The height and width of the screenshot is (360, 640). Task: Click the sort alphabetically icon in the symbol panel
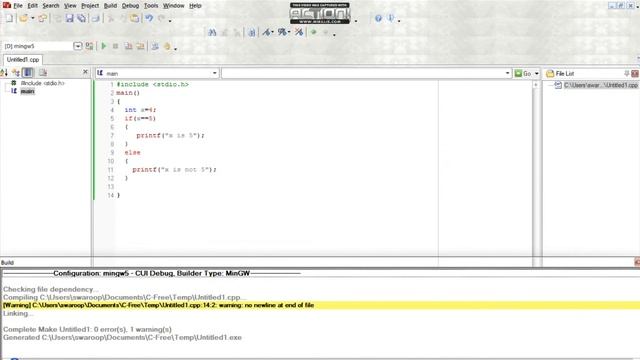(4, 73)
